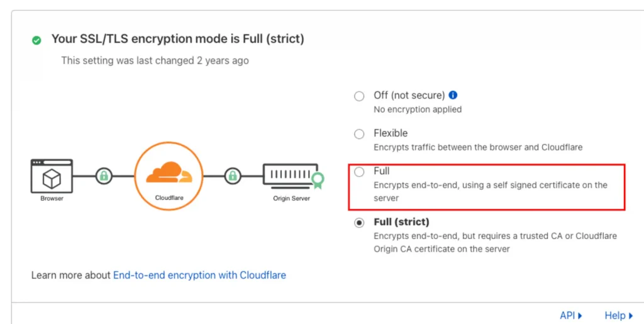
Task: Select the Flexible encryption radio button
Action: tap(359, 134)
